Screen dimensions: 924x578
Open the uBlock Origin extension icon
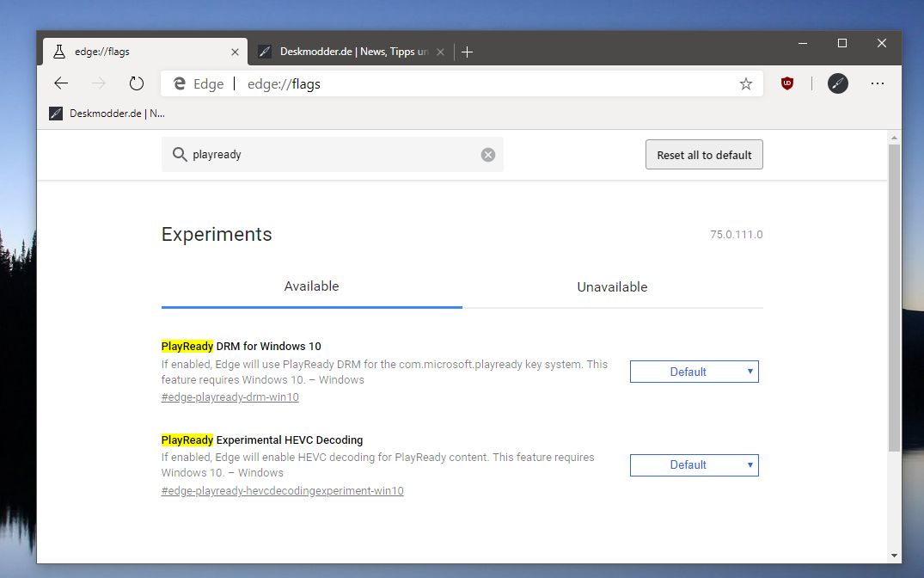[786, 83]
